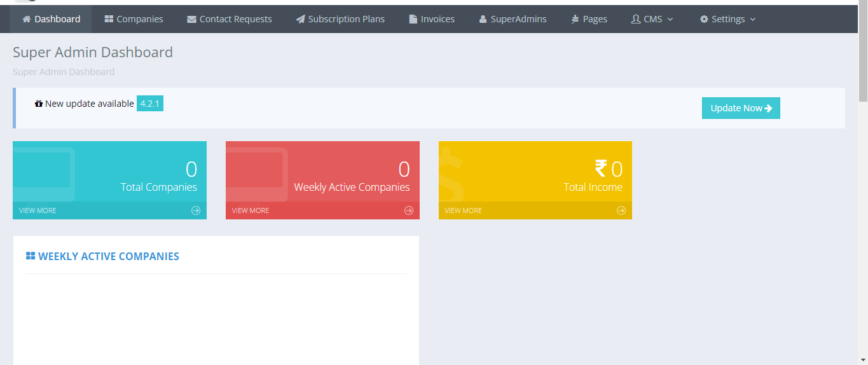This screenshot has width=868, height=365.
Task: Click the Invoices file icon
Action: coord(413,19)
